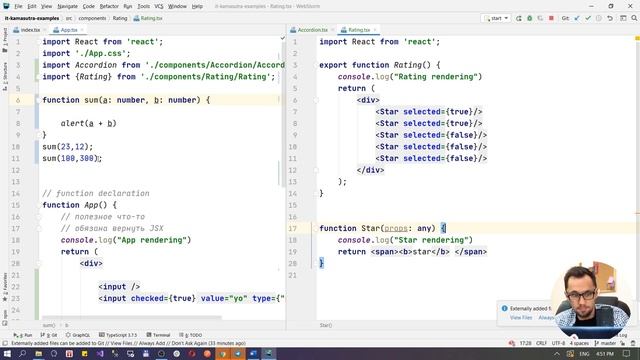Image resolution: width=640 pixels, height=360 pixels.
Task: Click the Run with Coverage icon
Action: tap(540, 18)
